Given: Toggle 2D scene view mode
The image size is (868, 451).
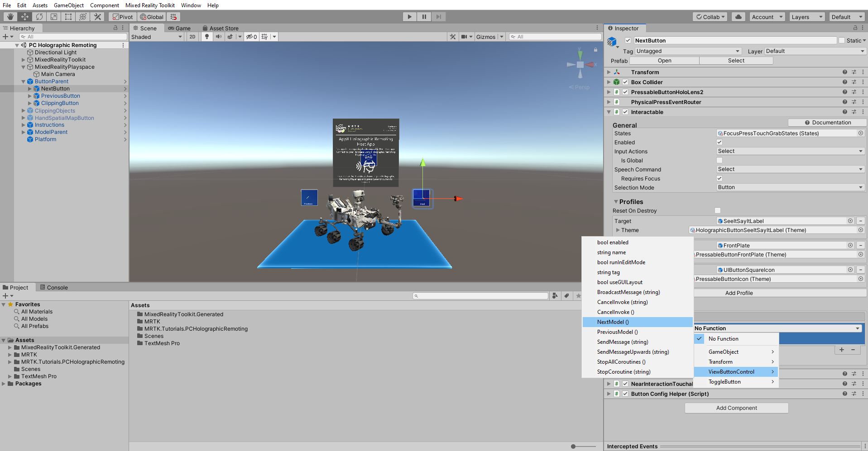Looking at the screenshot, I should 192,37.
